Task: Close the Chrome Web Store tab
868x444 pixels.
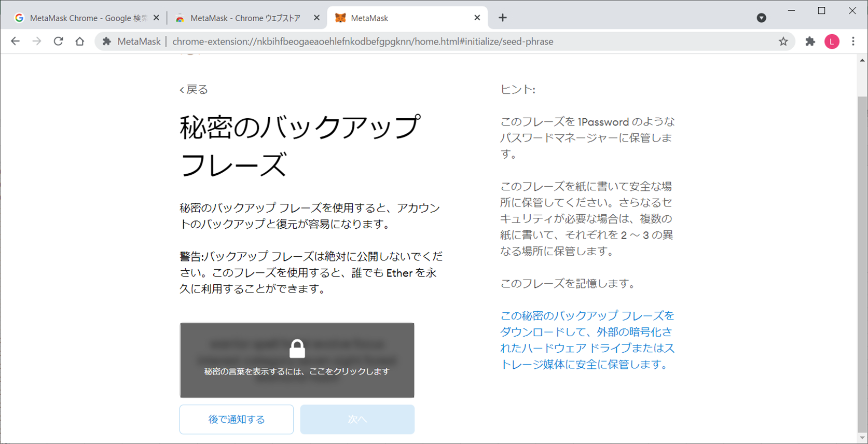Action: (316, 18)
